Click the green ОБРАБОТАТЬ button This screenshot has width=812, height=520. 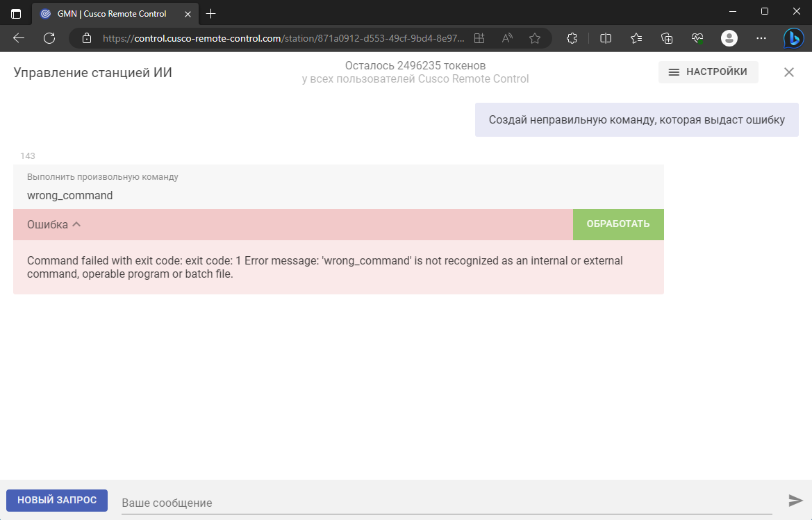point(618,224)
